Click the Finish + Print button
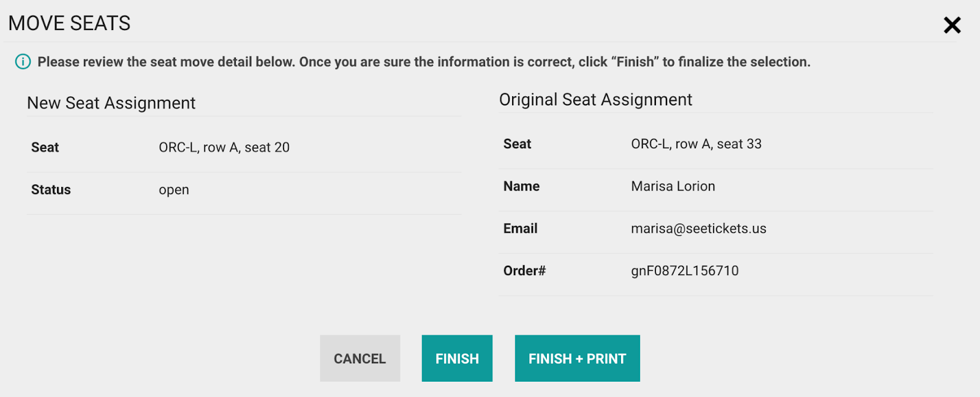Viewport: 980px width, 397px height. (577, 358)
